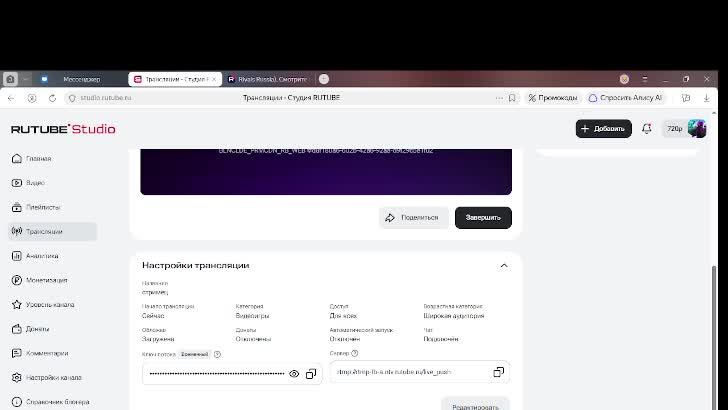This screenshot has width=728, height=410.
Task: Reveal the stream key with eye icon
Action: (294, 374)
